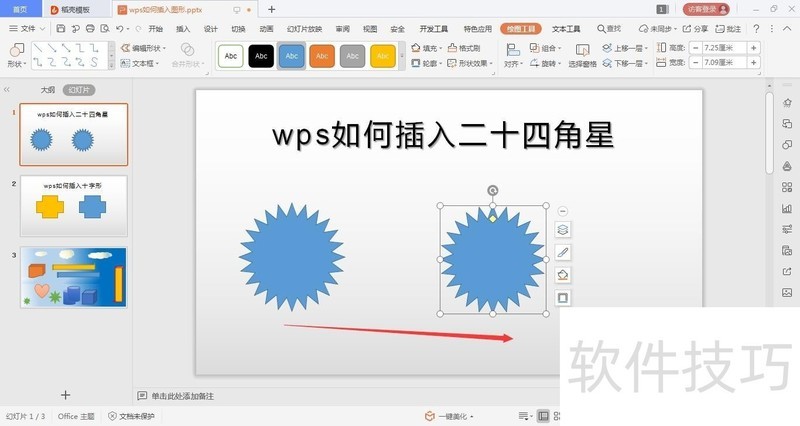800x426 pixels.
Task: Open Print Preview from quick access toolbar
Action: click(x=105, y=29)
